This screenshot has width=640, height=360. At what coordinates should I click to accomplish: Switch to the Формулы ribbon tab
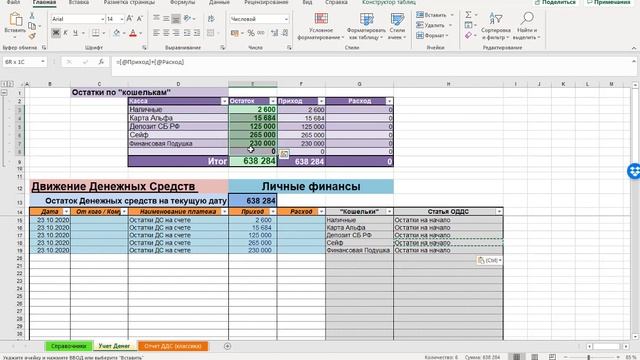pyautogui.click(x=182, y=2)
